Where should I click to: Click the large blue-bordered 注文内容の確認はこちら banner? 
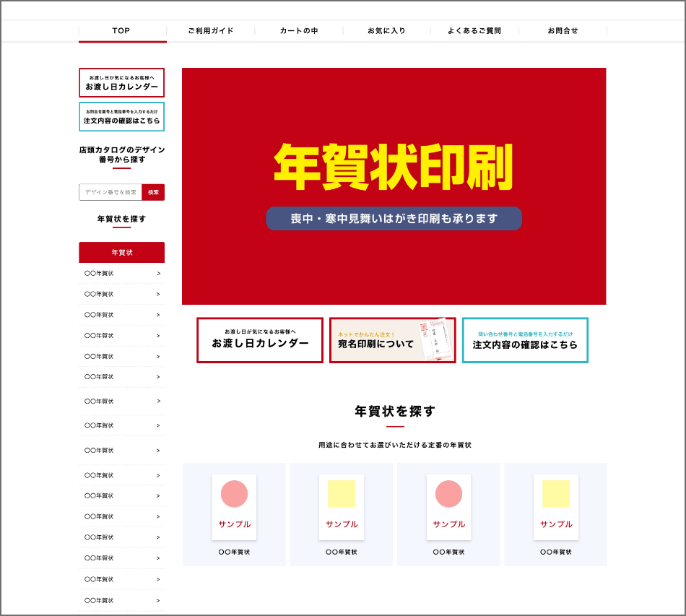pos(525,340)
